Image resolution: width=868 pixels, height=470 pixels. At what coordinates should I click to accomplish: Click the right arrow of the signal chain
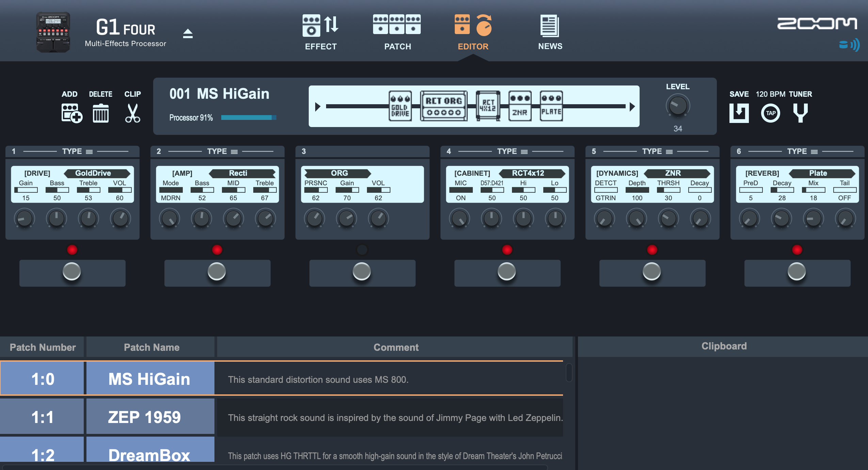[x=632, y=107]
